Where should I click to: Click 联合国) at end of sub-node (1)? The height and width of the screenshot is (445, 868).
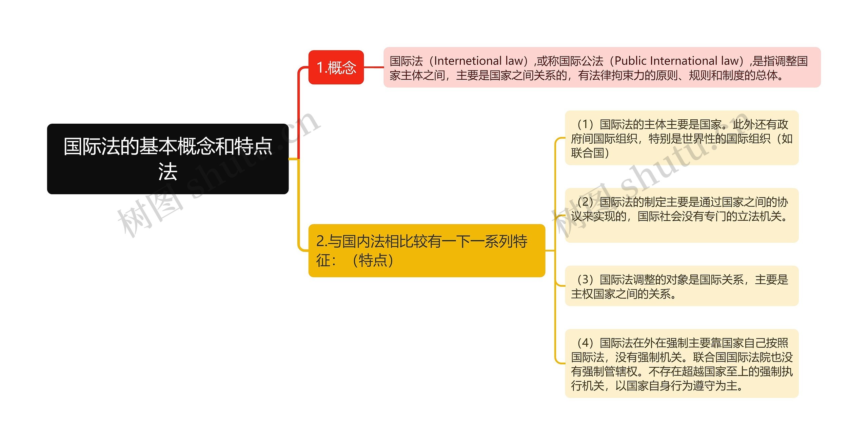point(590,153)
